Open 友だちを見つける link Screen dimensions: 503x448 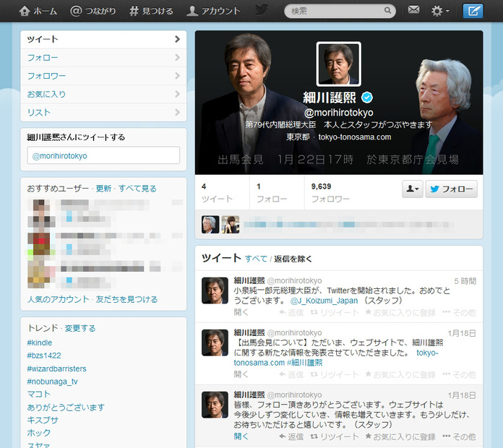coord(126,299)
